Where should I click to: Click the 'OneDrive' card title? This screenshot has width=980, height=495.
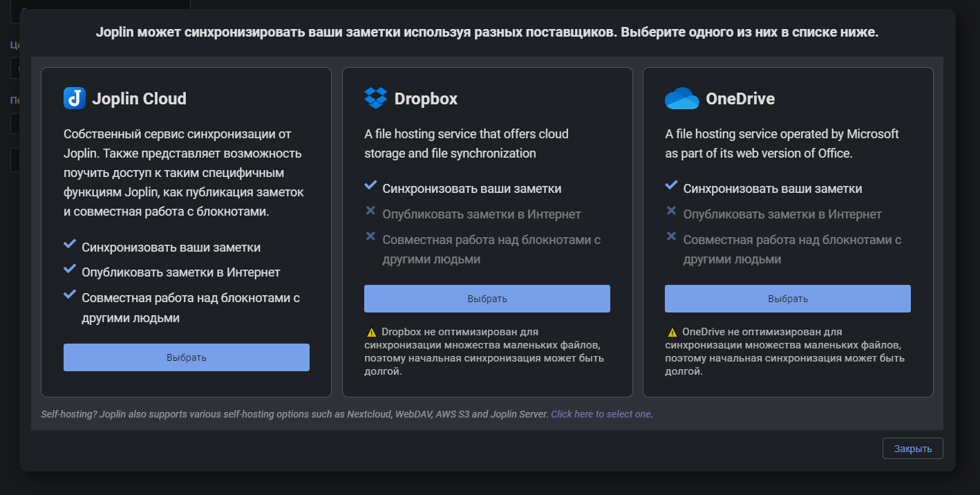740,99
